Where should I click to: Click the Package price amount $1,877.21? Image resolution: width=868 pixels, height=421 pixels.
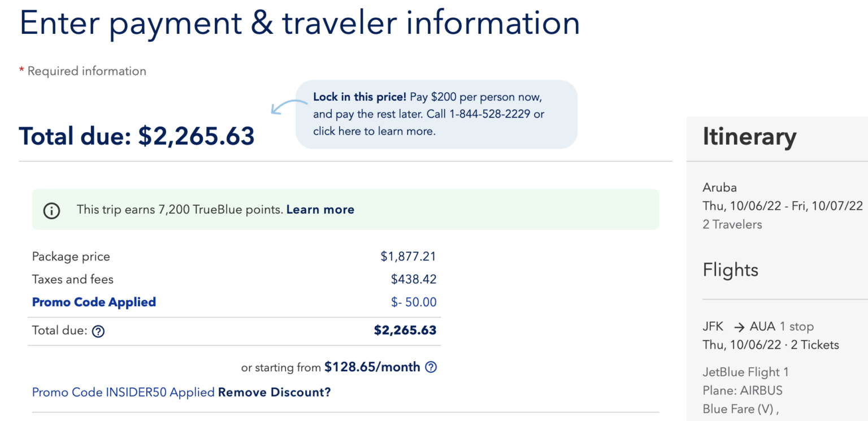408,256
